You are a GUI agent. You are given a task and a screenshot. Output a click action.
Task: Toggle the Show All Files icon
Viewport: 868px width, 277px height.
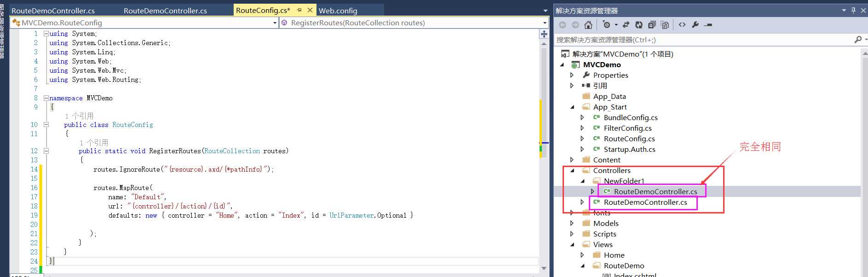coord(665,25)
